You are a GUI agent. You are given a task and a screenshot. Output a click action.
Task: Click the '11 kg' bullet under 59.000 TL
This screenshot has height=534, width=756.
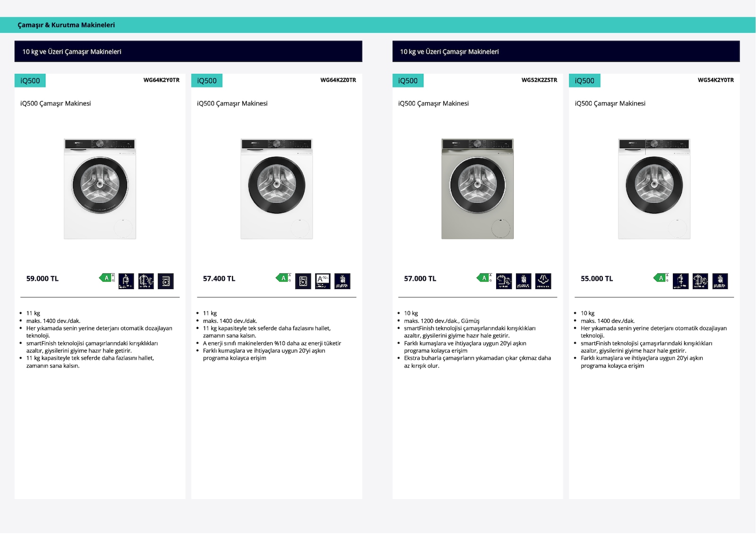coord(33,313)
